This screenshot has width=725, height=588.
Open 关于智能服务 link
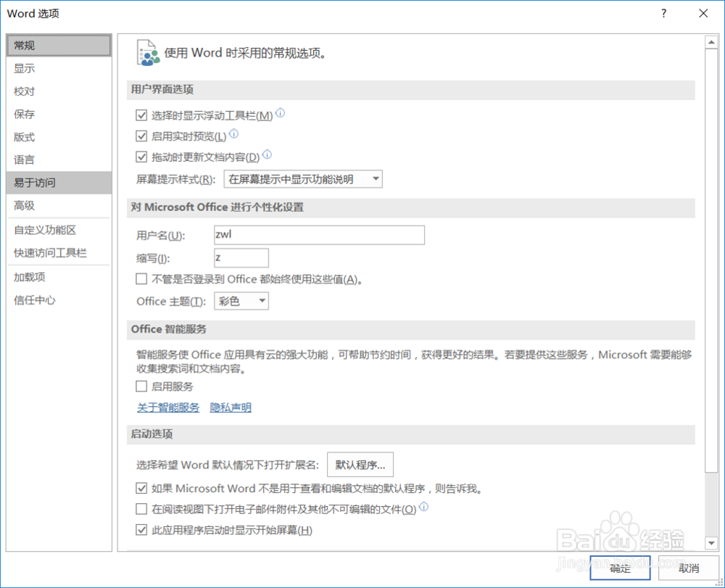coord(168,407)
